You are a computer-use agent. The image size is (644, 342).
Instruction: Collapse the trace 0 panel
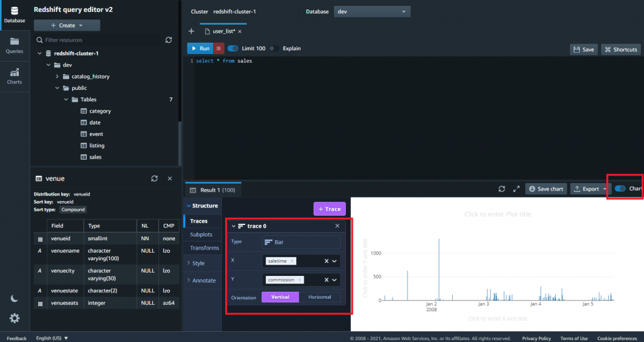pyautogui.click(x=234, y=226)
